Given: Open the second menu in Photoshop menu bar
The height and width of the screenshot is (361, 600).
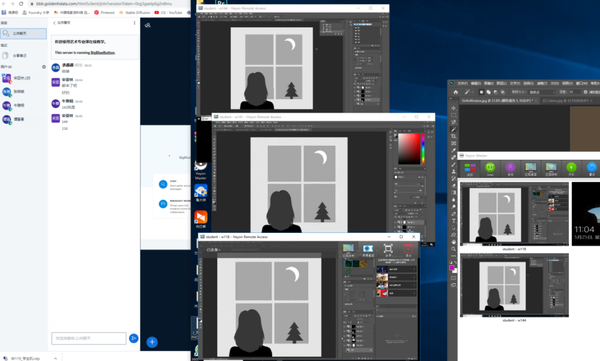Looking at the screenshot, I should (476, 83).
